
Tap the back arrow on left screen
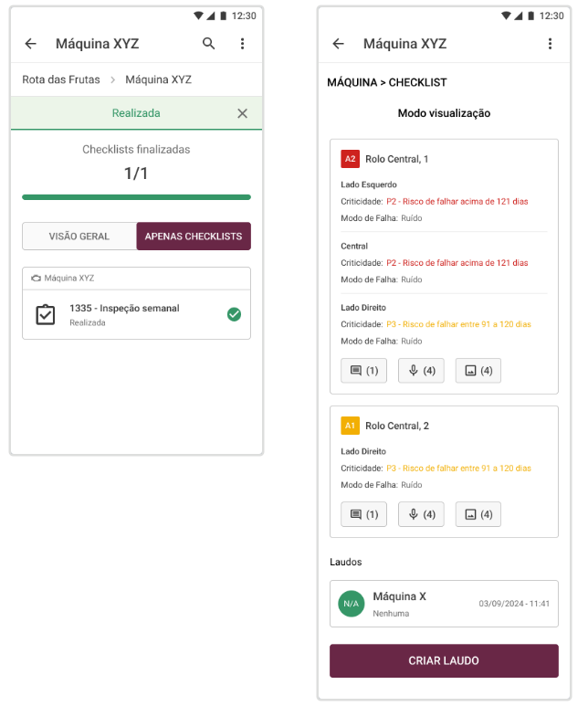click(31, 44)
